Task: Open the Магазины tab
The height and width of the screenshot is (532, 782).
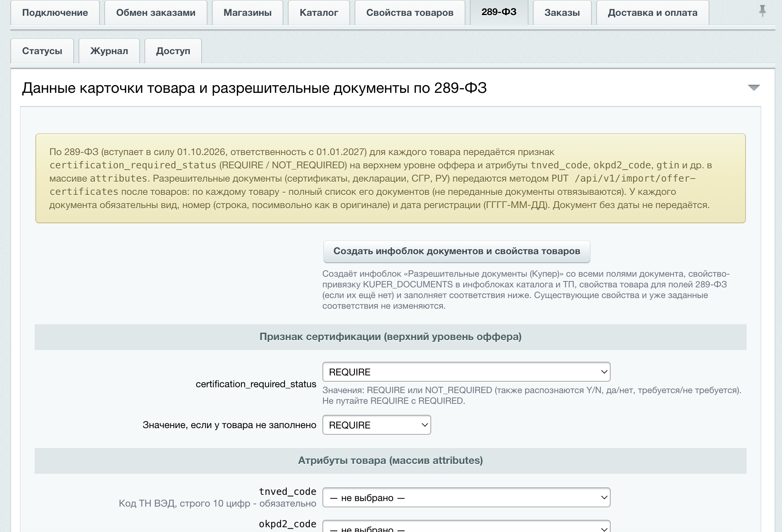Action: pyautogui.click(x=247, y=13)
